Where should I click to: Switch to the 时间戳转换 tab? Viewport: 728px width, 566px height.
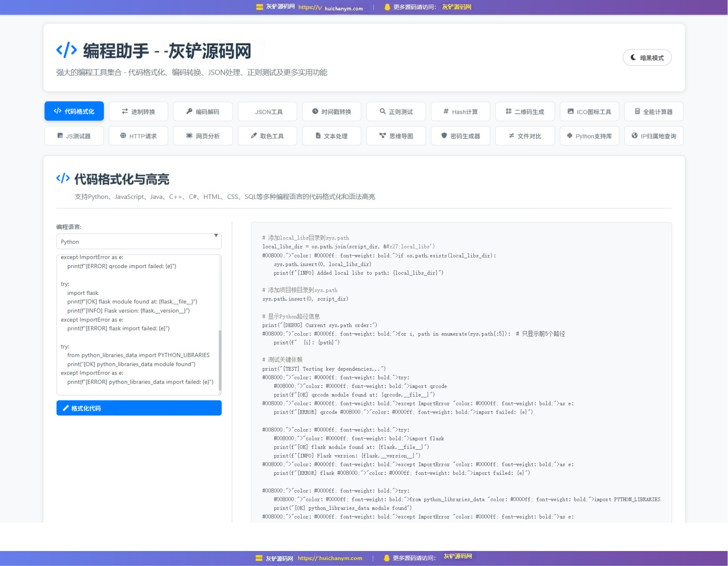(x=332, y=112)
